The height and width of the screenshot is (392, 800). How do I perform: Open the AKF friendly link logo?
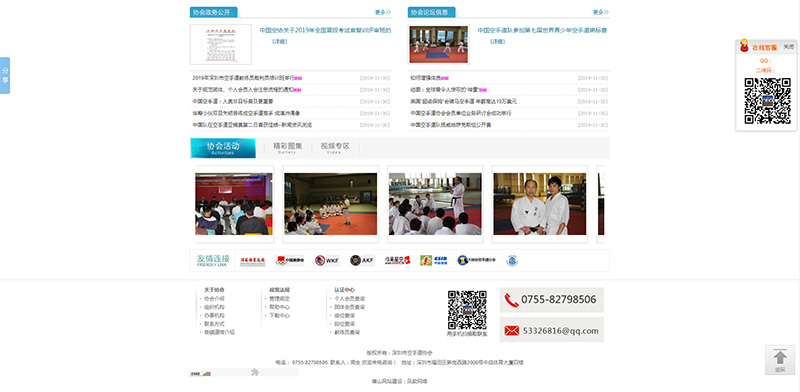(362, 260)
